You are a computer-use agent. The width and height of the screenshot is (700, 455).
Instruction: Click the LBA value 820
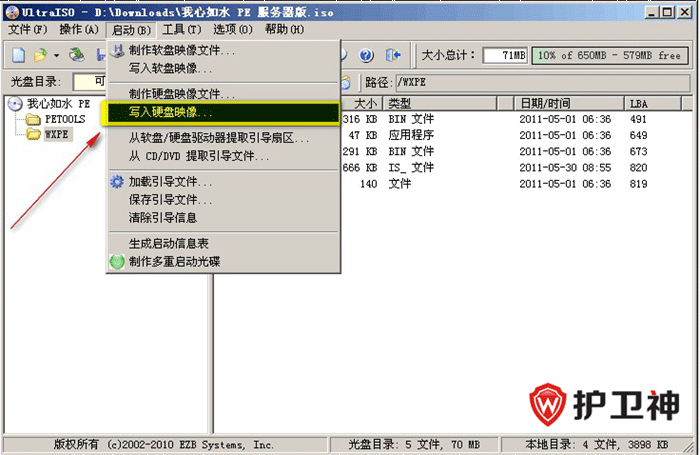tap(638, 167)
